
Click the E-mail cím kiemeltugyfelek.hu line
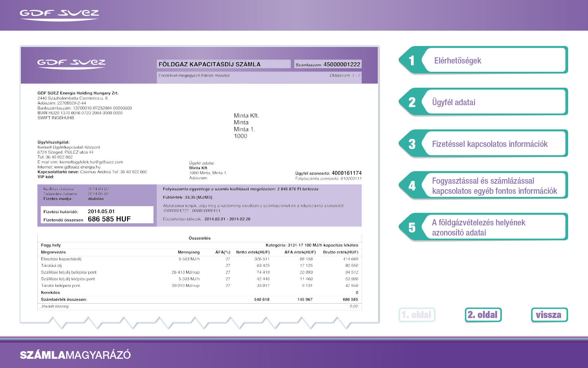[80, 162]
